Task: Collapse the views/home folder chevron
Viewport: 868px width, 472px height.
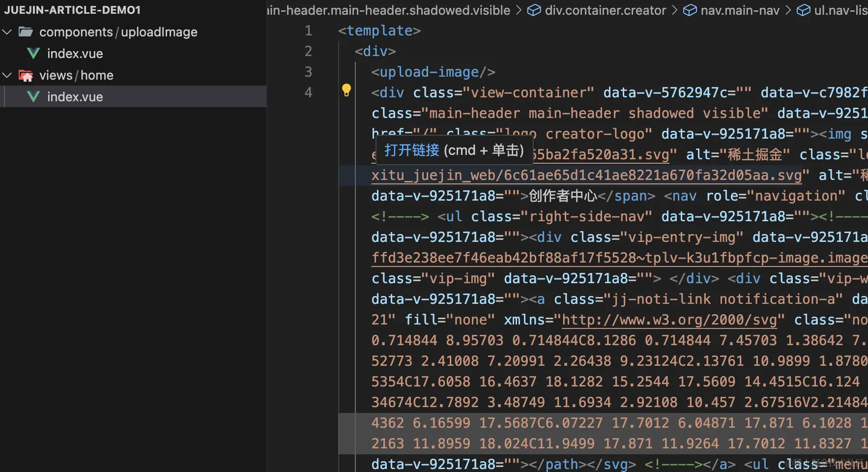Action: [7, 75]
